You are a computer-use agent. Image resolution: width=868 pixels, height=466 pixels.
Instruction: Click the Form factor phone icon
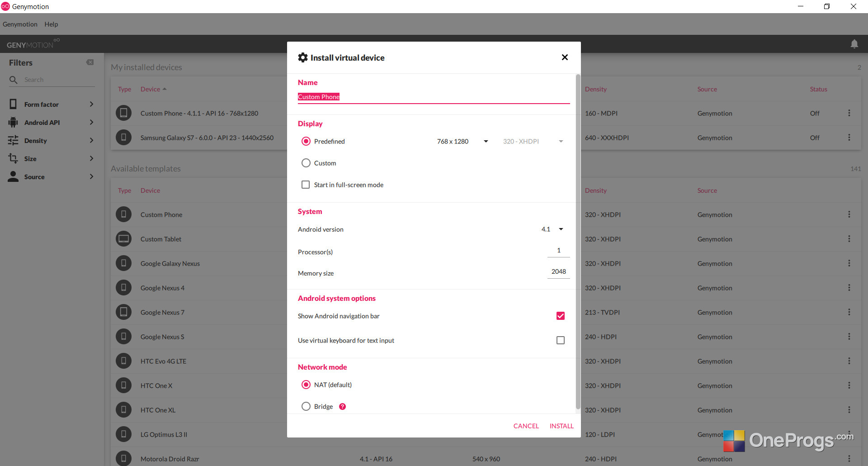[13, 104]
